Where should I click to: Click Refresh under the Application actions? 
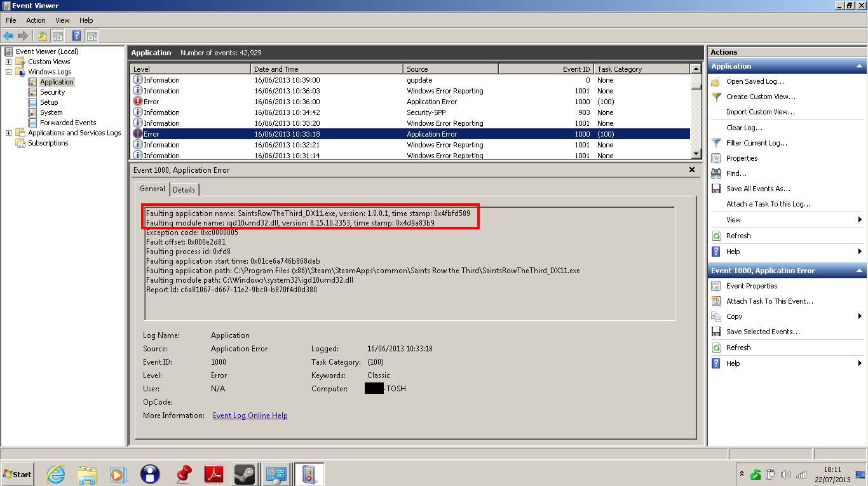click(738, 236)
